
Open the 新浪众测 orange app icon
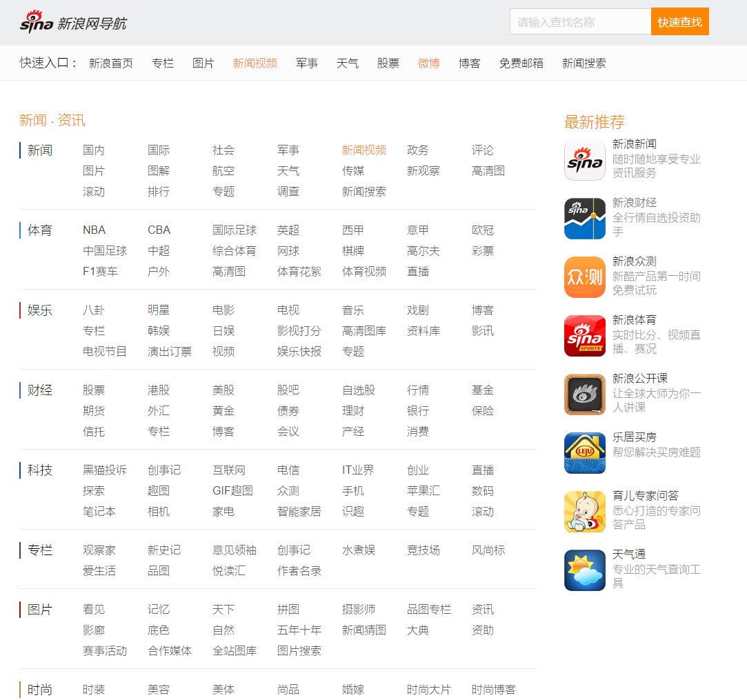pyautogui.click(x=584, y=277)
